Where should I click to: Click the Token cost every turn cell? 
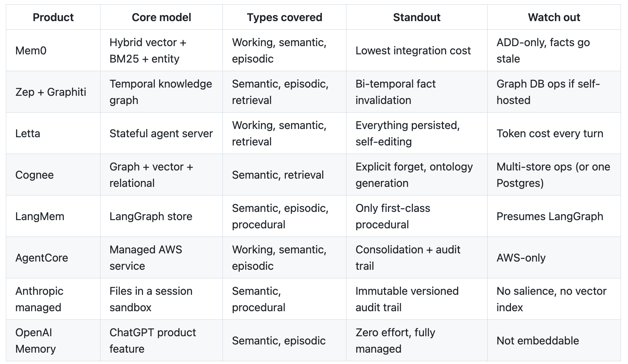pos(554,133)
